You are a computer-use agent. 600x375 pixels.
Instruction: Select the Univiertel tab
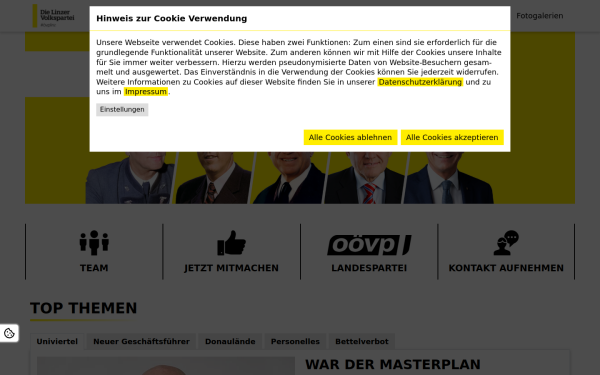(x=57, y=341)
